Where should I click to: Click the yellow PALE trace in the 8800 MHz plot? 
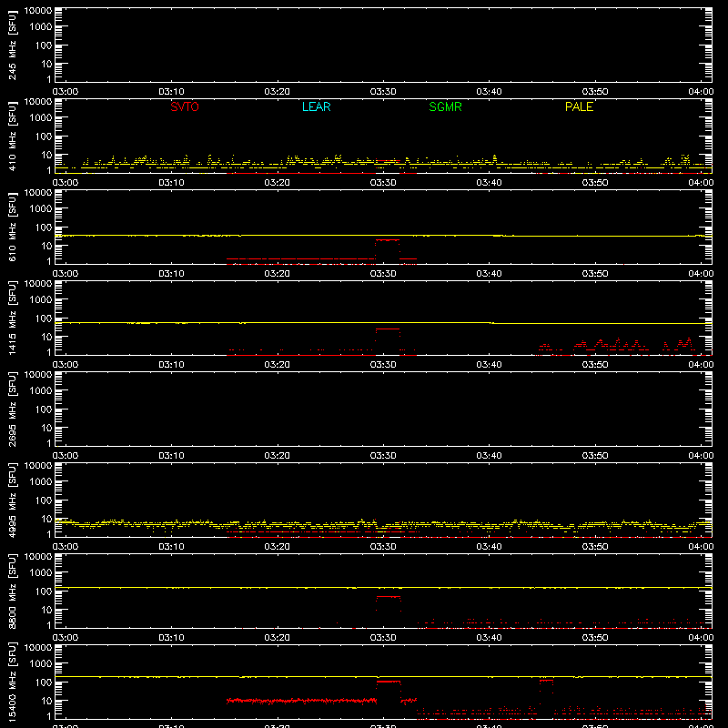pyautogui.click(x=383, y=588)
